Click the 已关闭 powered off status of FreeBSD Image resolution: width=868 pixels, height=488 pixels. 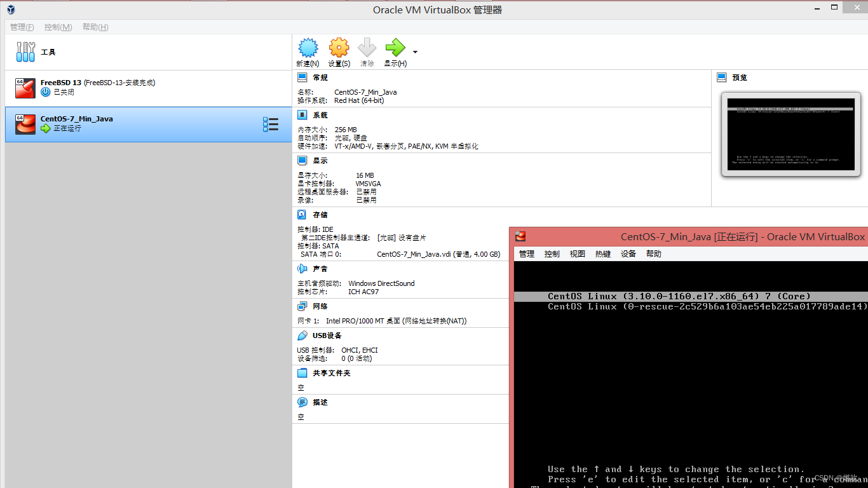point(64,92)
